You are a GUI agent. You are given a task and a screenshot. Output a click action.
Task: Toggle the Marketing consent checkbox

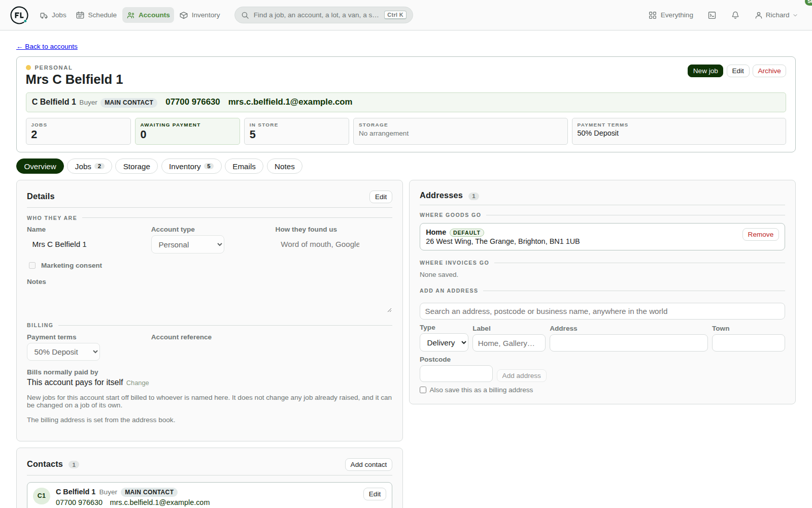click(x=32, y=265)
